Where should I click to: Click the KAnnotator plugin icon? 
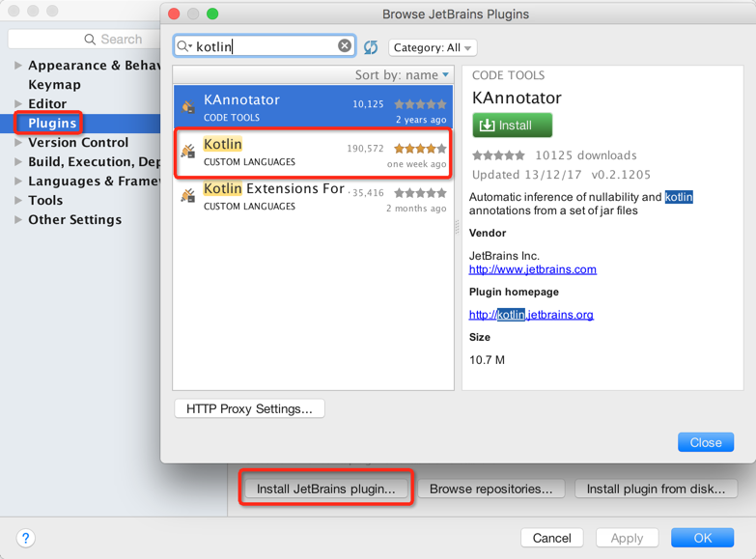coord(188,106)
